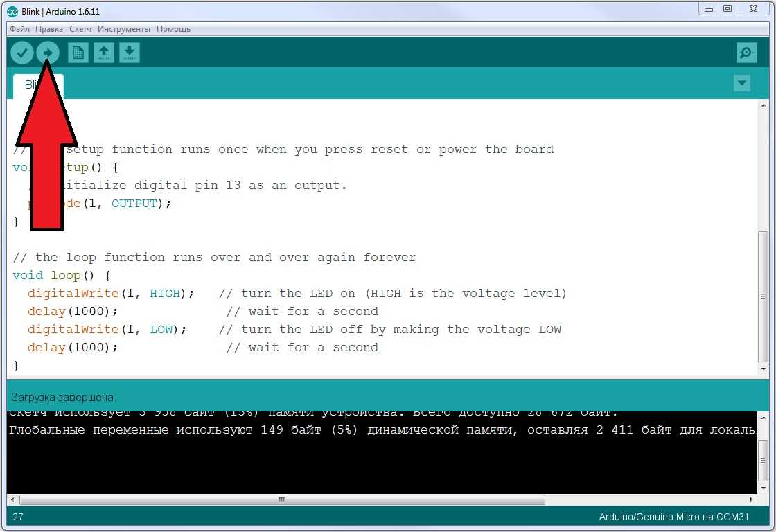Click the Verify checkmark icon

(x=22, y=53)
